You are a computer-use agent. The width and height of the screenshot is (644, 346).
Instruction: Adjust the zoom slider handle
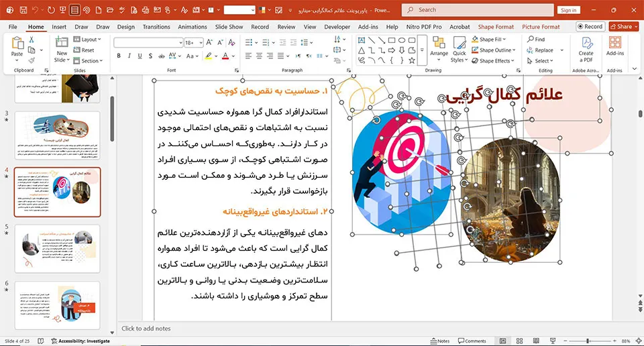pos(588,341)
